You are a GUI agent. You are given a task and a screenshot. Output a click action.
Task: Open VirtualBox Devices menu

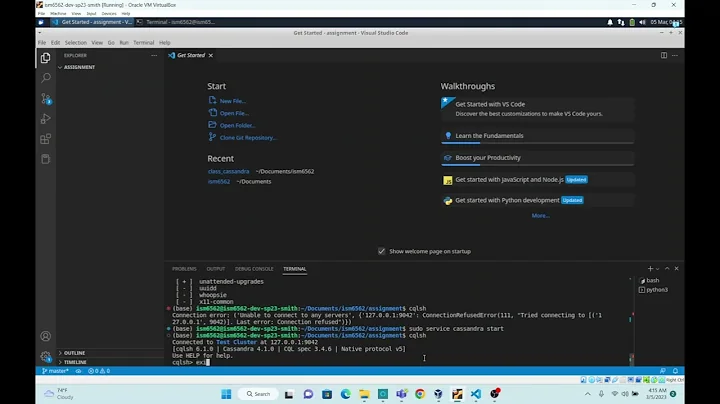pos(109,14)
